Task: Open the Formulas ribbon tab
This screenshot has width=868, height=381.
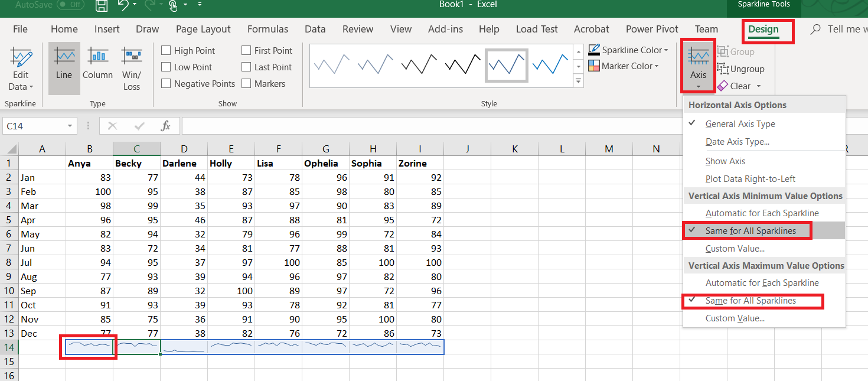Action: point(267,29)
